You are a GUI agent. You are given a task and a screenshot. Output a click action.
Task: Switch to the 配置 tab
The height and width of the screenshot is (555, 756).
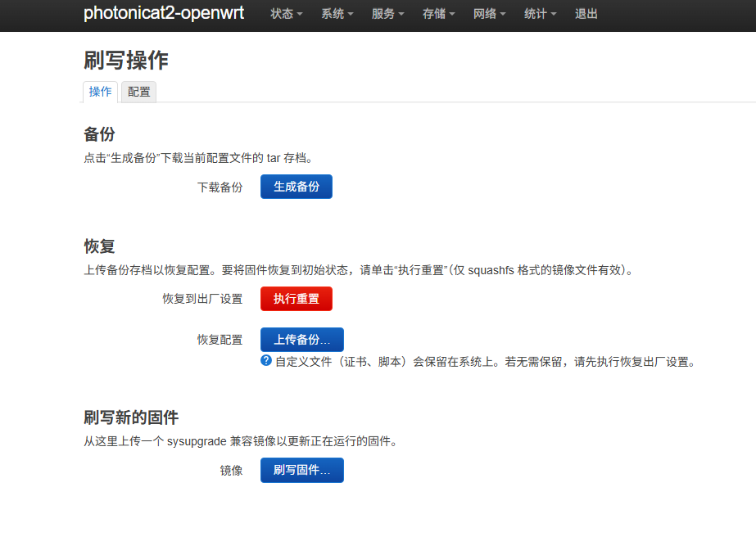pyautogui.click(x=139, y=92)
